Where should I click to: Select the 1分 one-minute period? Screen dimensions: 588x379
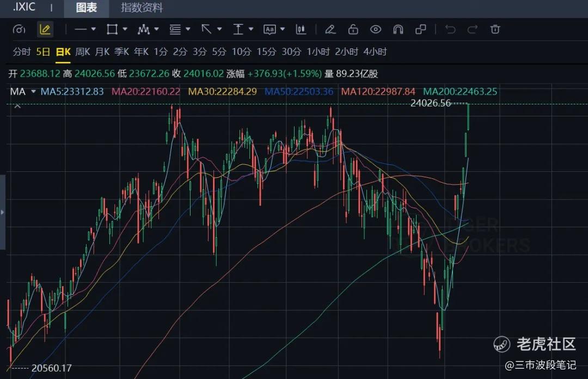161,52
